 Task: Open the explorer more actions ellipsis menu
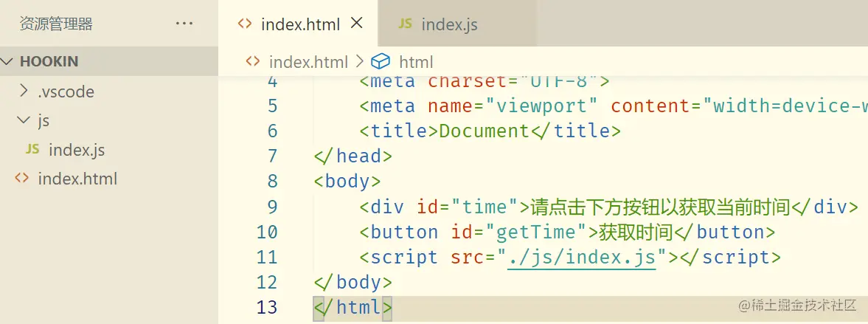tap(184, 24)
